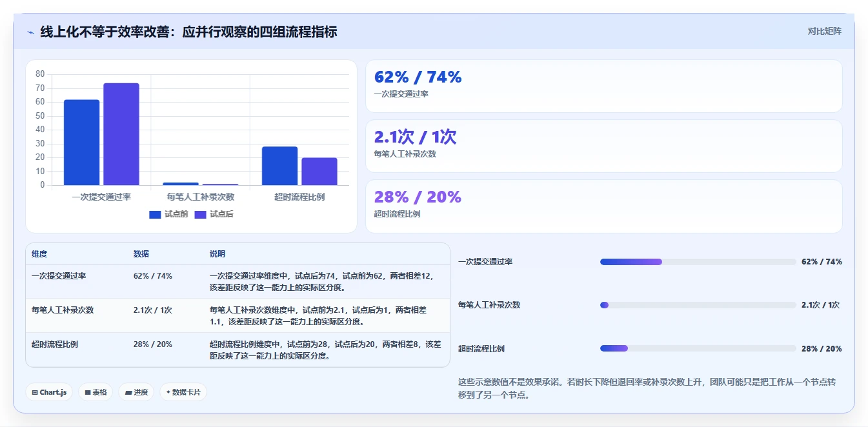868x427 pixels.
Task: Click the 表格 tag chip
Action: pos(96,392)
